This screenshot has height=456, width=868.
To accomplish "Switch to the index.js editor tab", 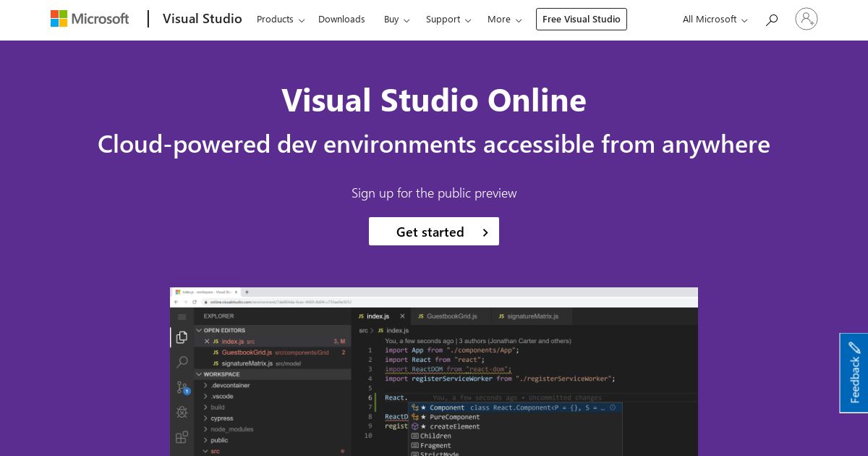I will coord(380,316).
